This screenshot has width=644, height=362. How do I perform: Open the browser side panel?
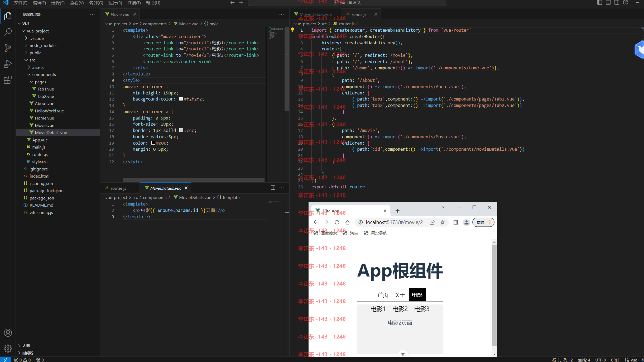pyautogui.click(x=456, y=222)
